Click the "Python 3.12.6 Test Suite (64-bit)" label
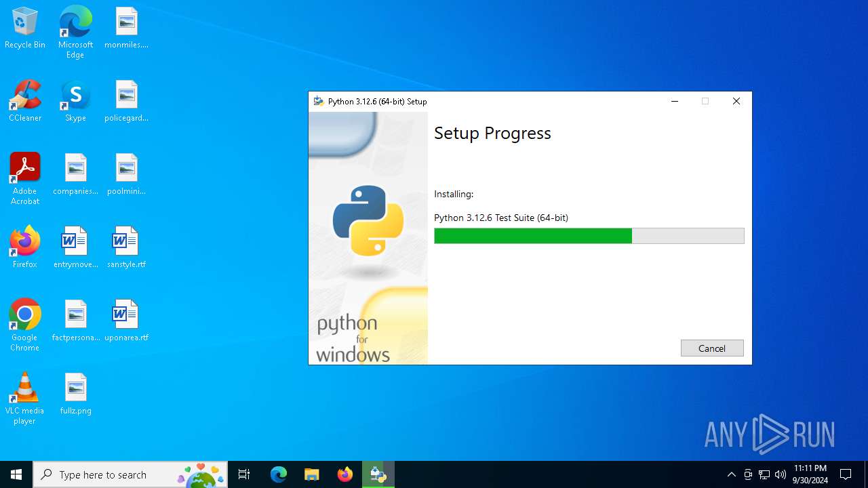This screenshot has width=868, height=488. tap(501, 218)
